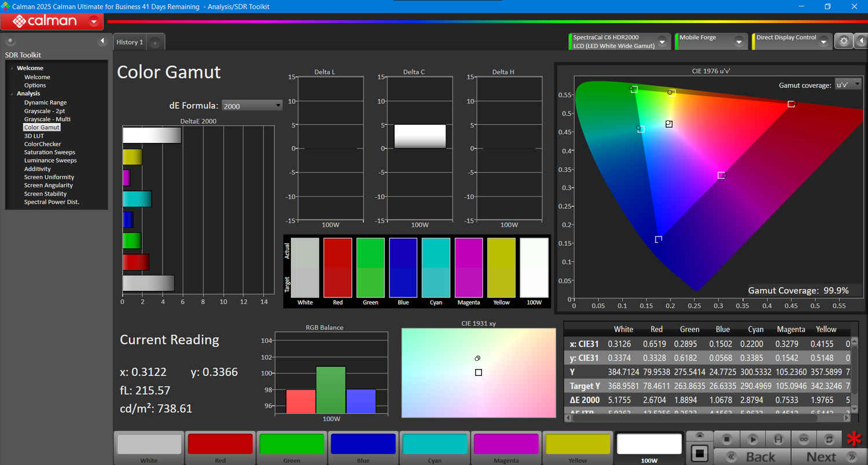
Task: Click the stop measurement icon
Action: click(728, 440)
